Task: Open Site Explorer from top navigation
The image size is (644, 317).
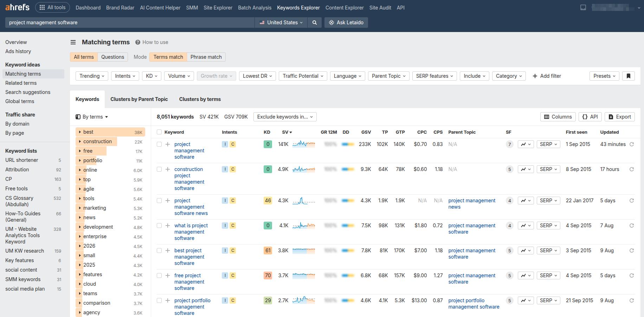Action: pyautogui.click(x=218, y=7)
